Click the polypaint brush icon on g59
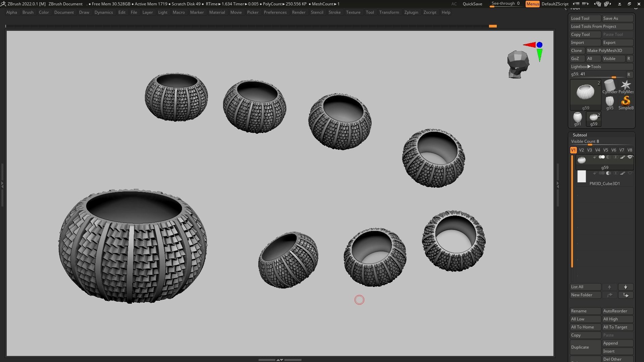Image resolution: width=644 pixels, height=362 pixels. pos(623,157)
